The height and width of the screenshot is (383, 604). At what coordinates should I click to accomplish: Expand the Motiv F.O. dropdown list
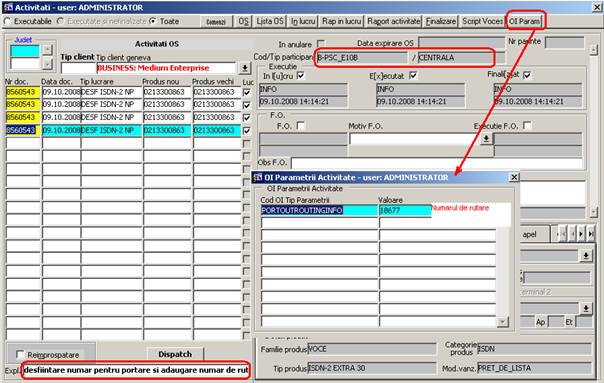(486, 138)
